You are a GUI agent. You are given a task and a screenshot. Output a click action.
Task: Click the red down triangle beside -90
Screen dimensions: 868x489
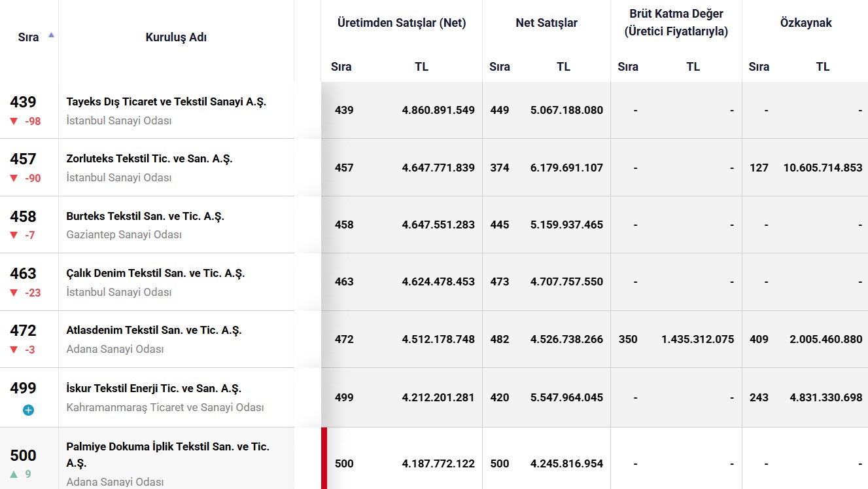pyautogui.click(x=14, y=178)
